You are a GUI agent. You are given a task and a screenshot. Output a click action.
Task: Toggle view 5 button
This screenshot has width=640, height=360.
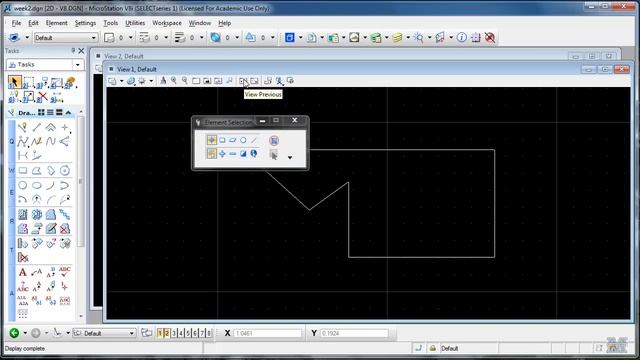click(188, 333)
